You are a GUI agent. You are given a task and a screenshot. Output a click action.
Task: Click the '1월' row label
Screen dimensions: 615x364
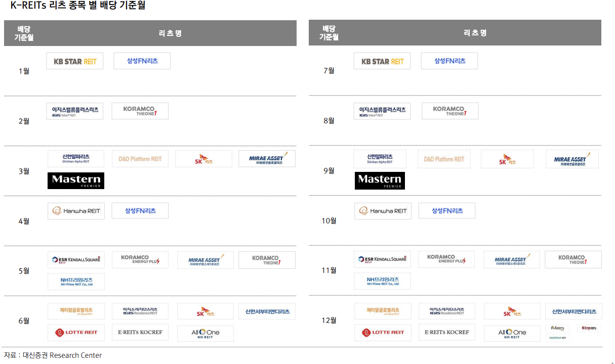click(24, 71)
